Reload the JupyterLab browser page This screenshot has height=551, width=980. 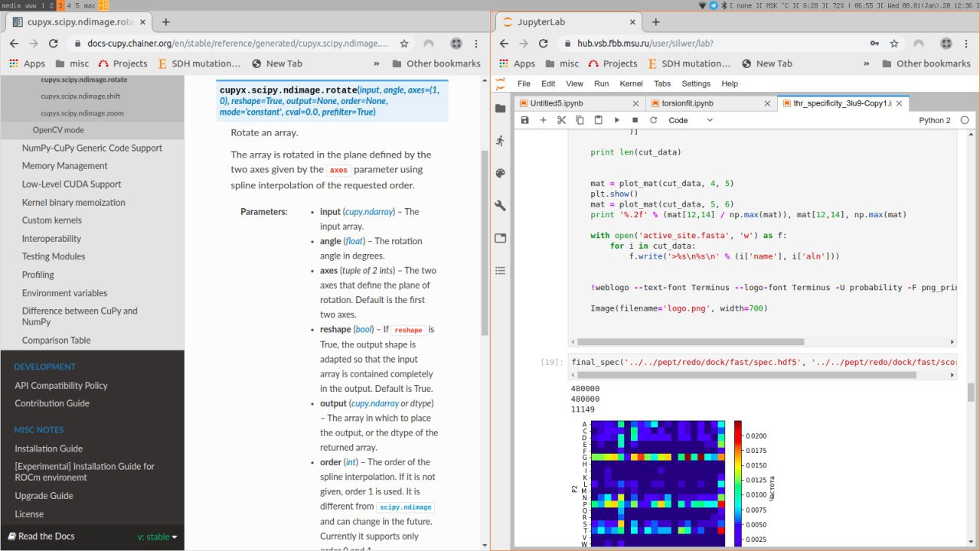(x=544, y=44)
